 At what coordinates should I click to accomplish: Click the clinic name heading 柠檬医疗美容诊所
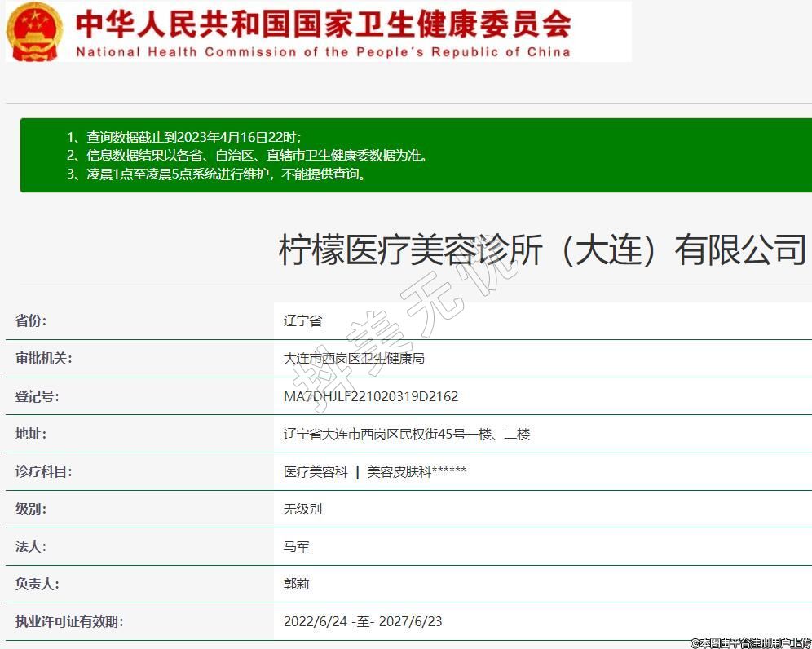542,250
